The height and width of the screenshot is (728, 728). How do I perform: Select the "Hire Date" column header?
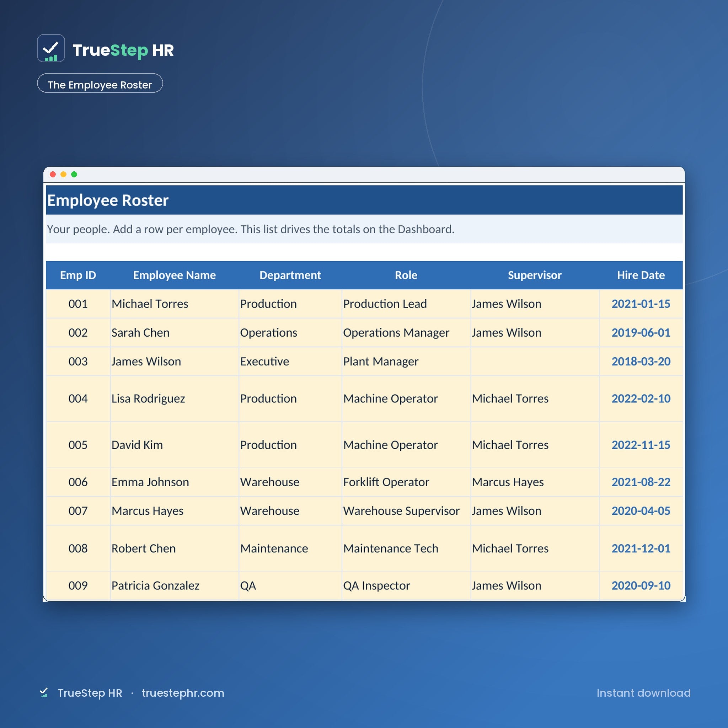(641, 275)
